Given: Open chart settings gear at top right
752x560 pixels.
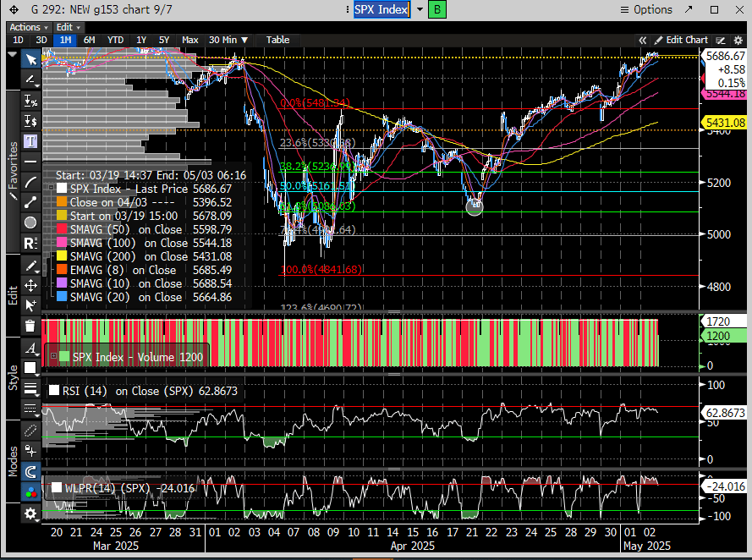Looking at the screenshot, I should 738,41.
